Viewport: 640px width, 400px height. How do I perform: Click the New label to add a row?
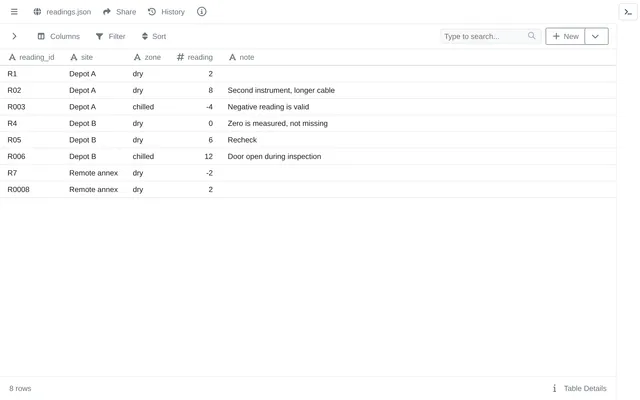pos(571,36)
